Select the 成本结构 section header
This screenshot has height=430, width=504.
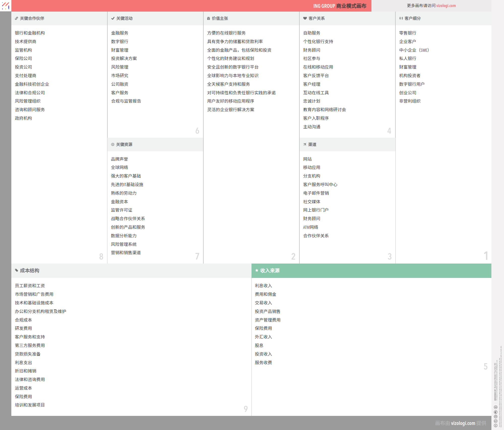pyautogui.click(x=30, y=271)
